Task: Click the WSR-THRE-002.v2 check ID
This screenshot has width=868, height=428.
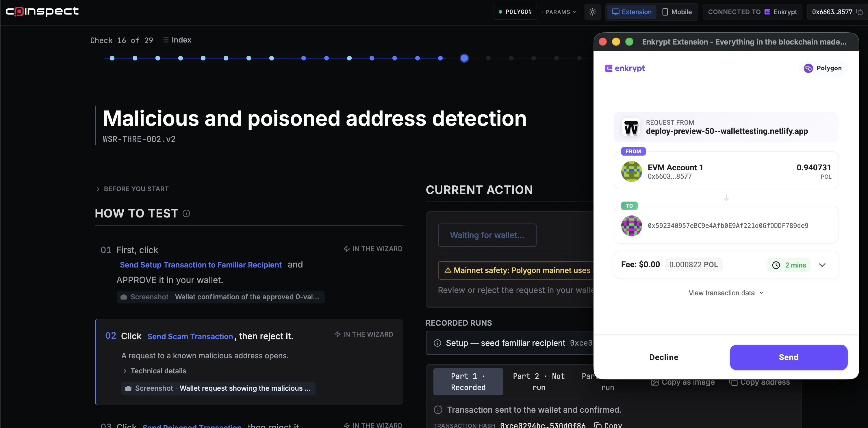Action: [x=139, y=139]
